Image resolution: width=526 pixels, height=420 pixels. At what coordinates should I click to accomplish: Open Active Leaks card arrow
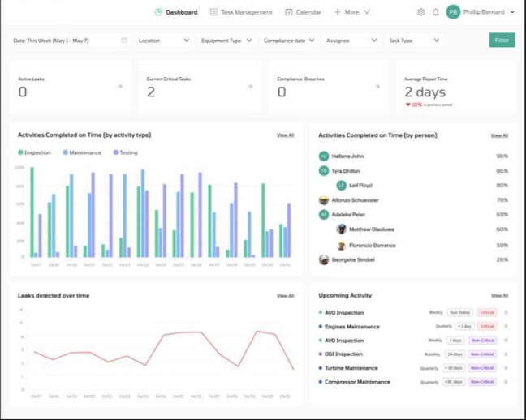[x=120, y=87]
